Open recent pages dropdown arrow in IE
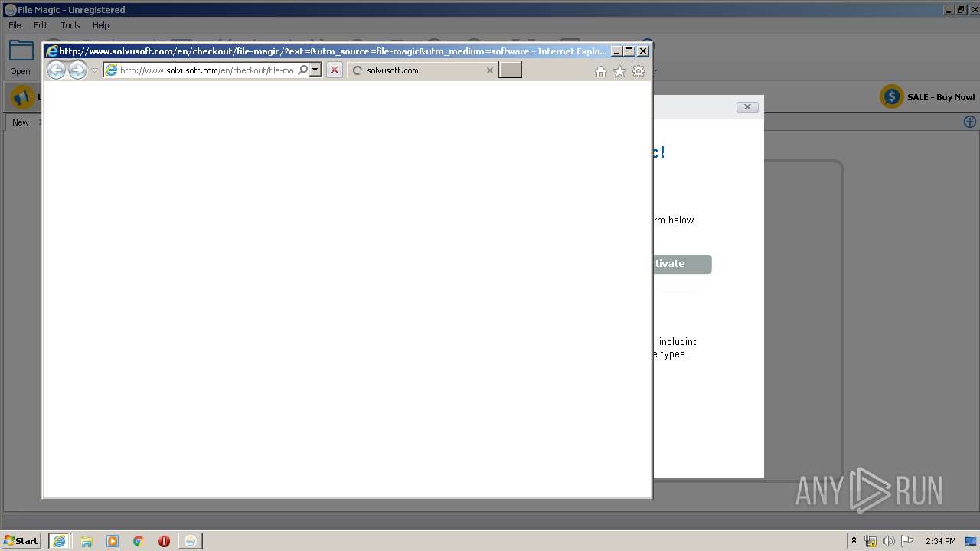The height and width of the screenshot is (551, 980). click(95, 70)
